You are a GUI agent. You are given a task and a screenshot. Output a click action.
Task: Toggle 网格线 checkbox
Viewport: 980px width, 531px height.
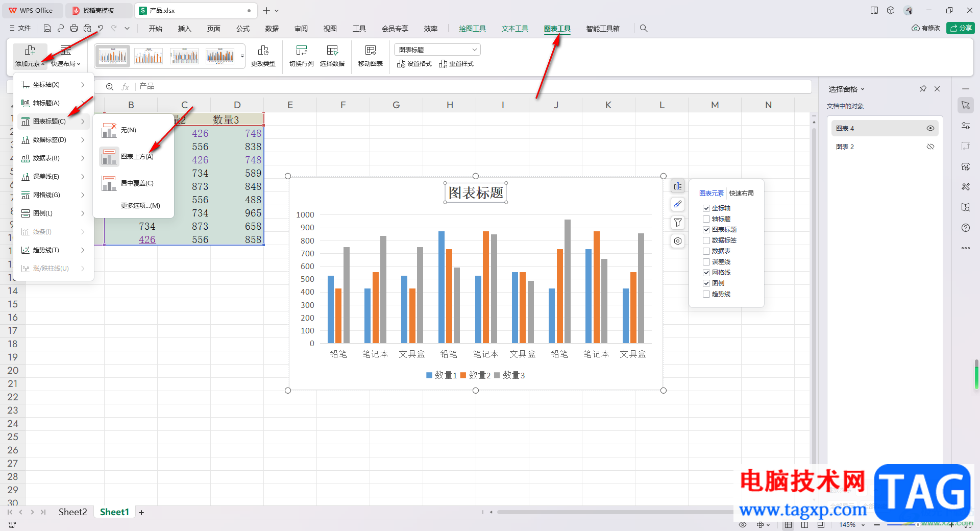(706, 273)
